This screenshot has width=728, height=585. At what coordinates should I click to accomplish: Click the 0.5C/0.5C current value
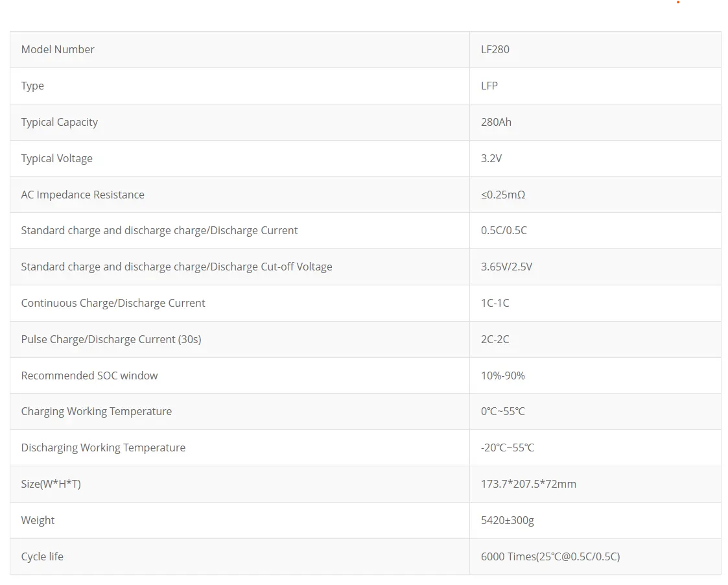tap(504, 230)
